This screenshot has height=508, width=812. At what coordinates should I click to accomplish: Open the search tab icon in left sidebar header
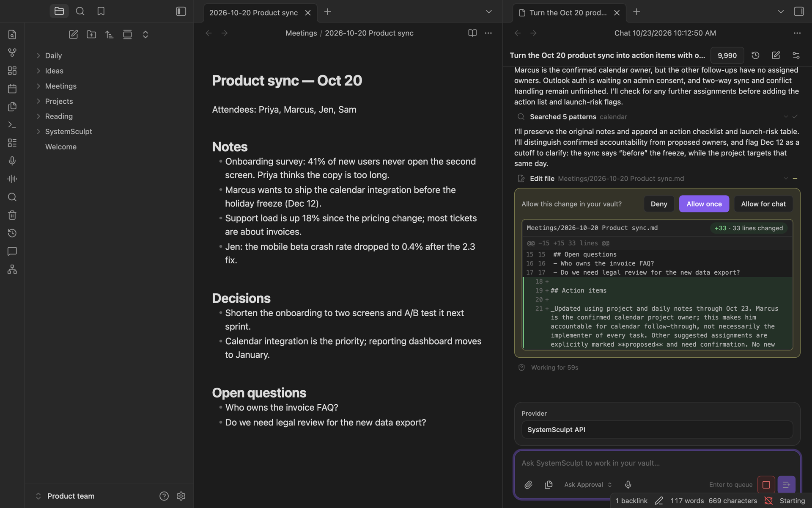80,11
